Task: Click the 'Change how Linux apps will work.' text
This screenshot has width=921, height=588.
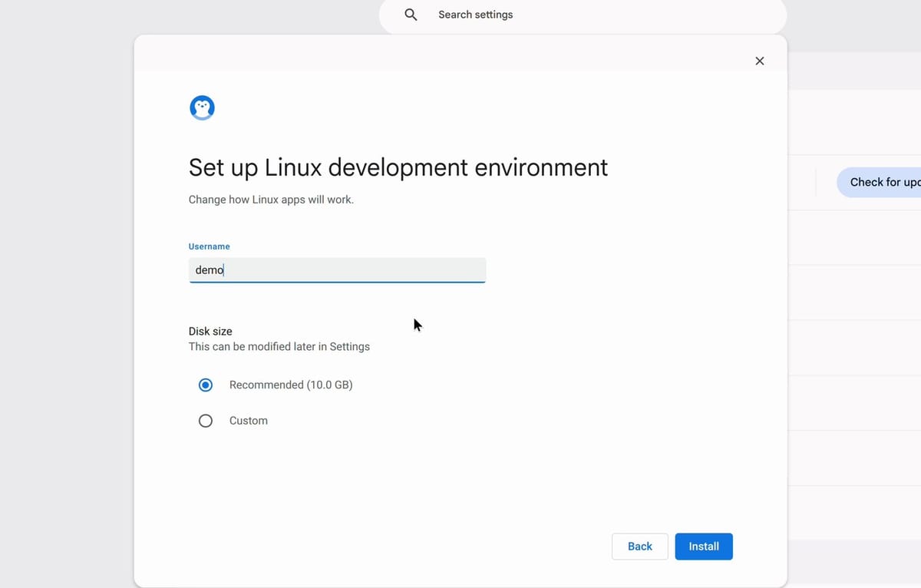Action: pyautogui.click(x=271, y=200)
